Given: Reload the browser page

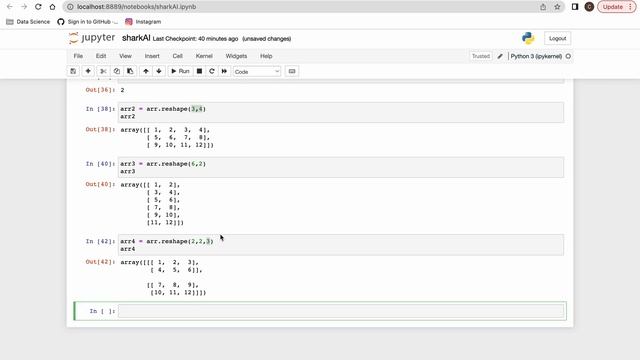Looking at the screenshot, I should [x=38, y=7].
